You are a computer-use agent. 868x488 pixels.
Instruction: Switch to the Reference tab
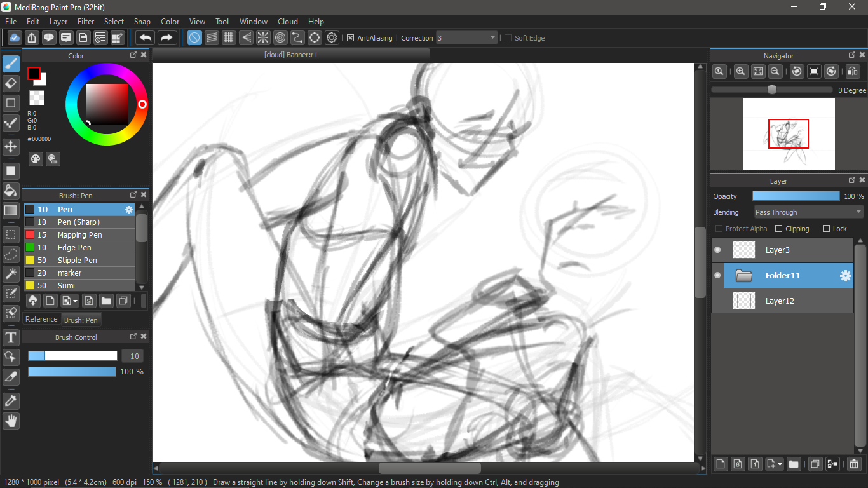tap(41, 319)
